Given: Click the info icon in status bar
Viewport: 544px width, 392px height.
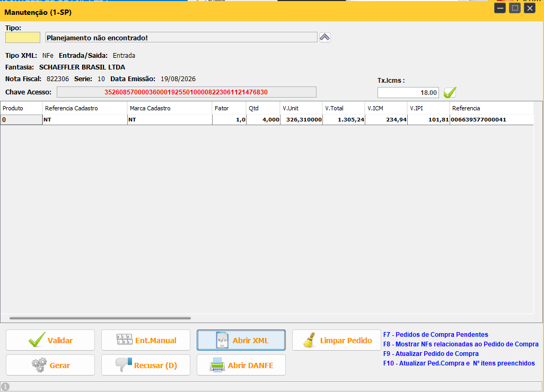Looking at the screenshot, I should (x=5, y=387).
